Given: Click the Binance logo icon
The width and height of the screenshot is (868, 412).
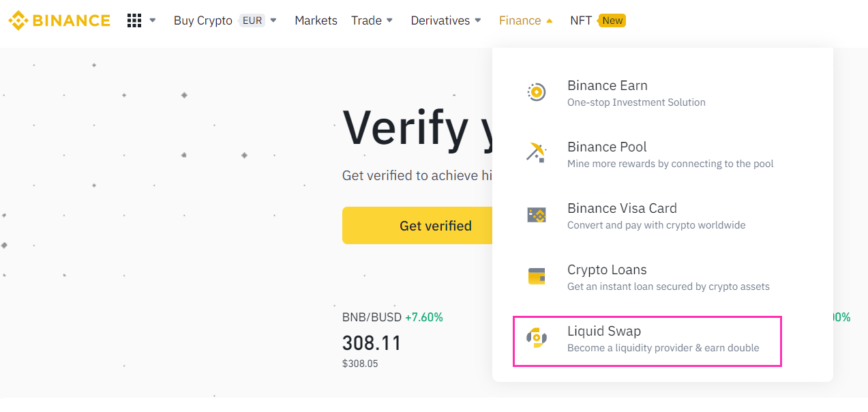Looking at the screenshot, I should click(x=18, y=20).
